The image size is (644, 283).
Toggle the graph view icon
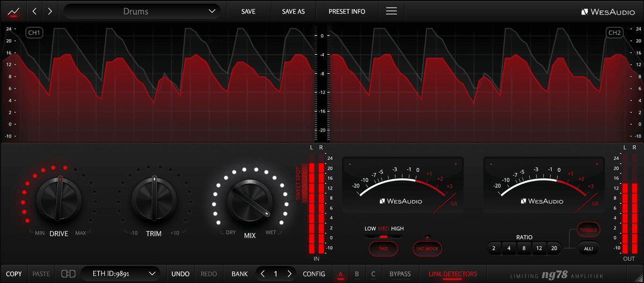click(x=13, y=11)
